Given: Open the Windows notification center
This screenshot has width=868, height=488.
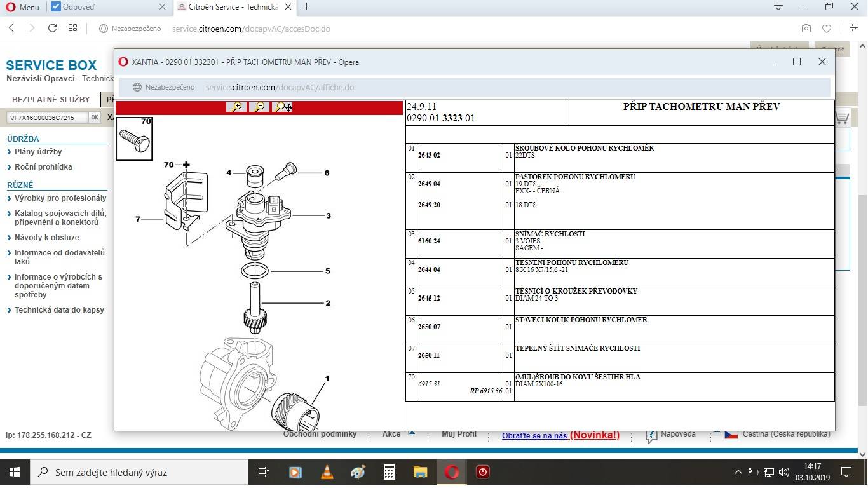Looking at the screenshot, I should [846, 472].
